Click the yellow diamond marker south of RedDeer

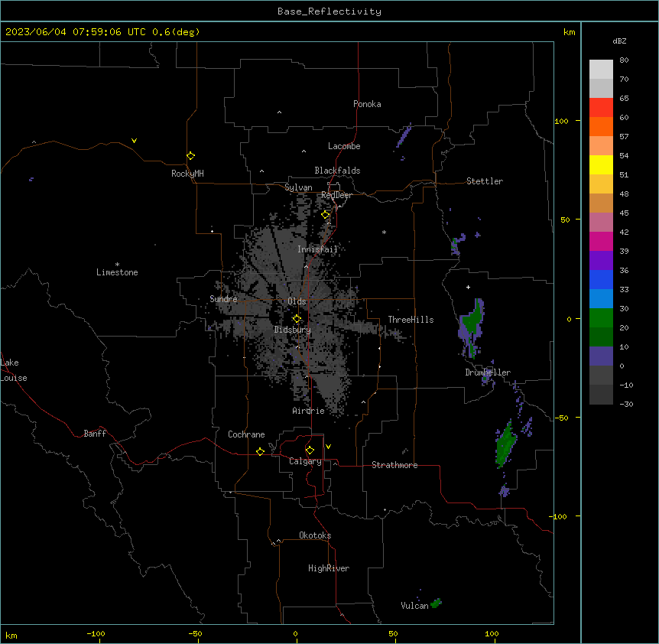326,214
